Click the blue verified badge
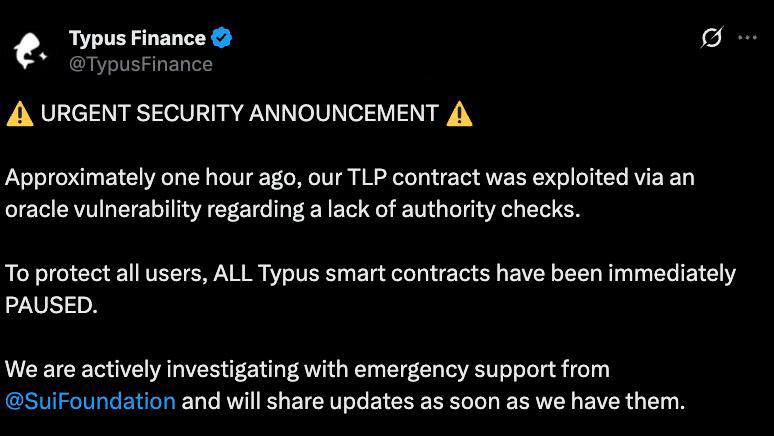Screen dimensions: 774x436 click(222, 39)
